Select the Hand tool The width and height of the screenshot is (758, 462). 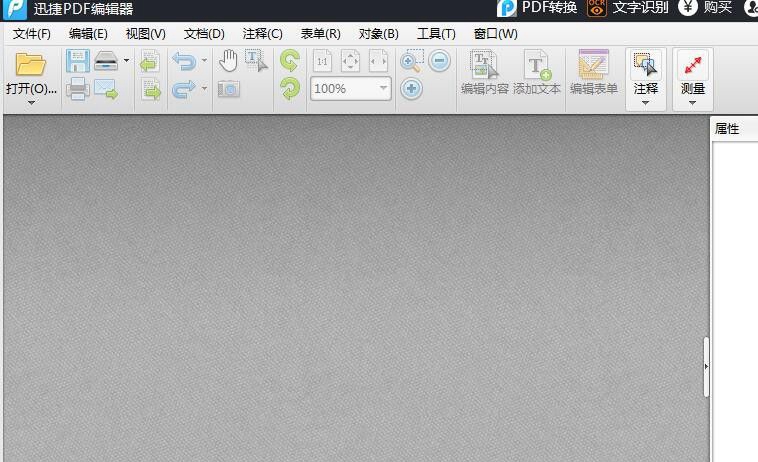tap(228, 61)
